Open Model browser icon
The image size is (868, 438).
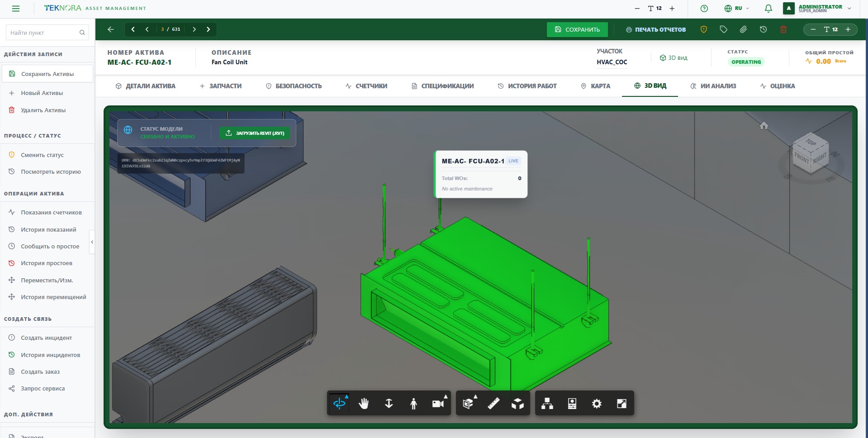pos(547,403)
